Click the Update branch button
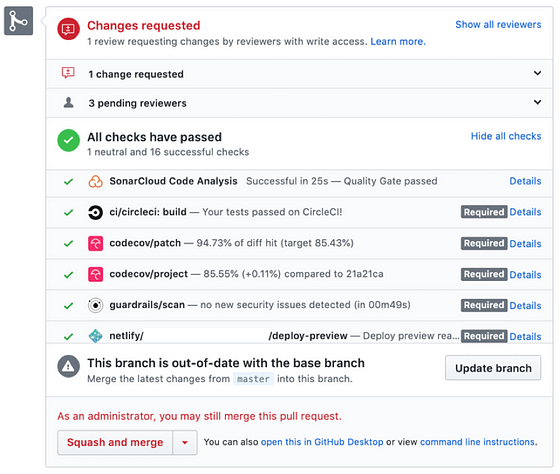 point(493,368)
